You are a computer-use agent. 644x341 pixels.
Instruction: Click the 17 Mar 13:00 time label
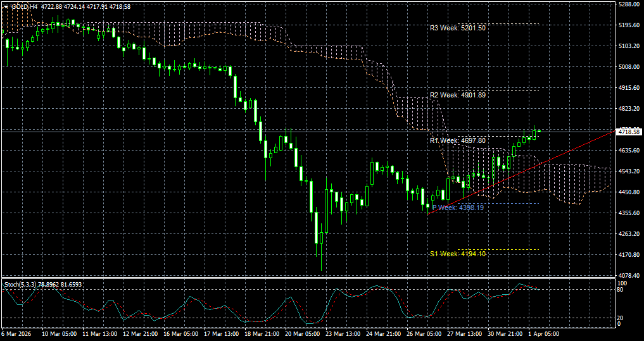pyautogui.click(x=222, y=335)
